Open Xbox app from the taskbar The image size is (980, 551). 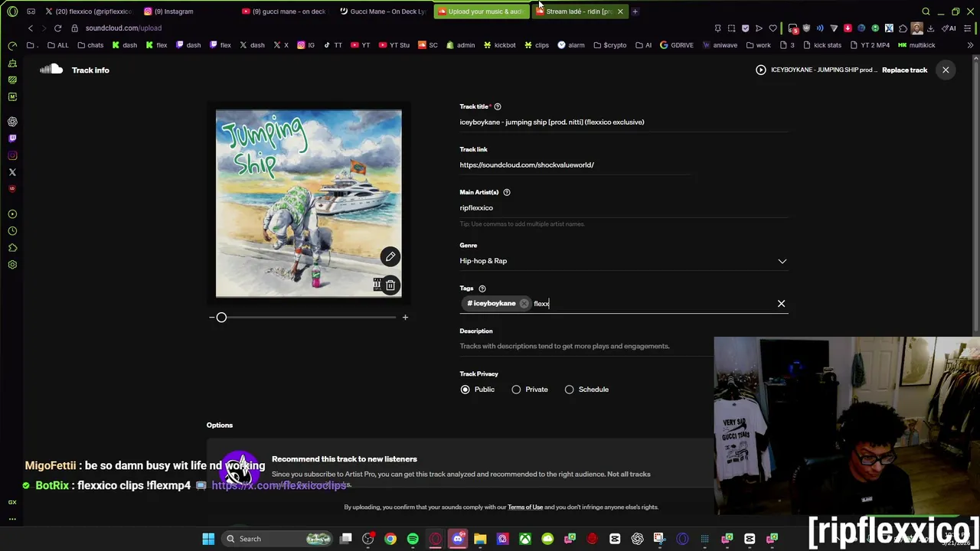point(525,539)
